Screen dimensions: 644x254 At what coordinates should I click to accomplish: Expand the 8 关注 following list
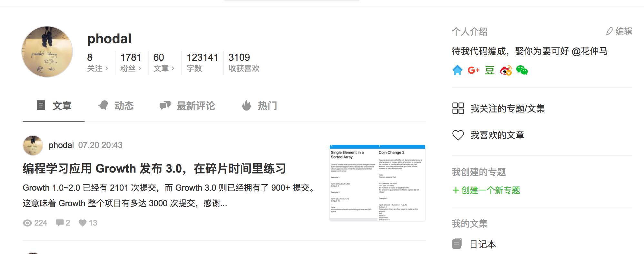coord(98,62)
